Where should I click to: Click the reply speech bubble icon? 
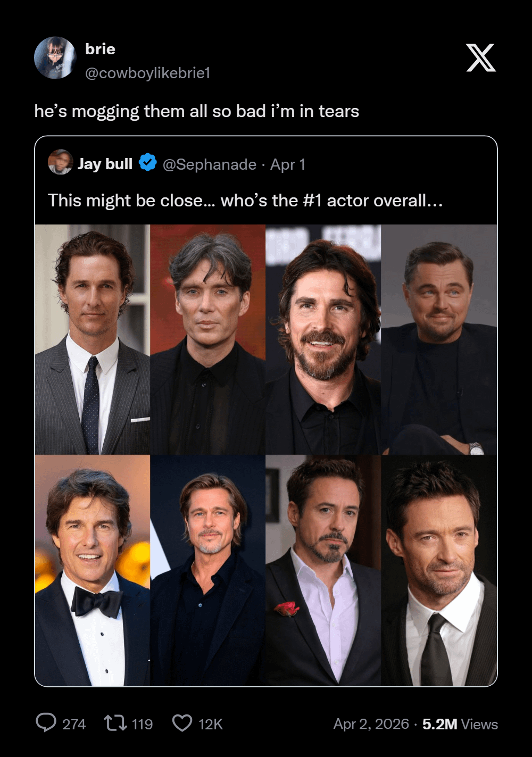pyautogui.click(x=46, y=723)
